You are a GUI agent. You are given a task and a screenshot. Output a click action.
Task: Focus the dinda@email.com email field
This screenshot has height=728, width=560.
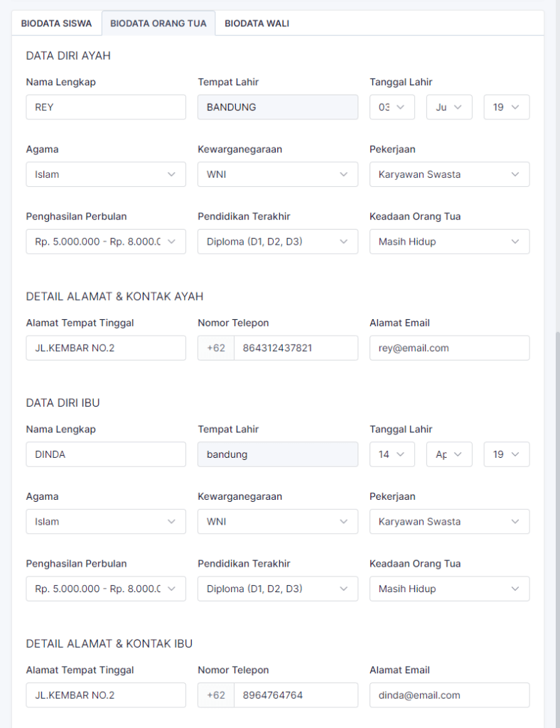[x=449, y=695]
